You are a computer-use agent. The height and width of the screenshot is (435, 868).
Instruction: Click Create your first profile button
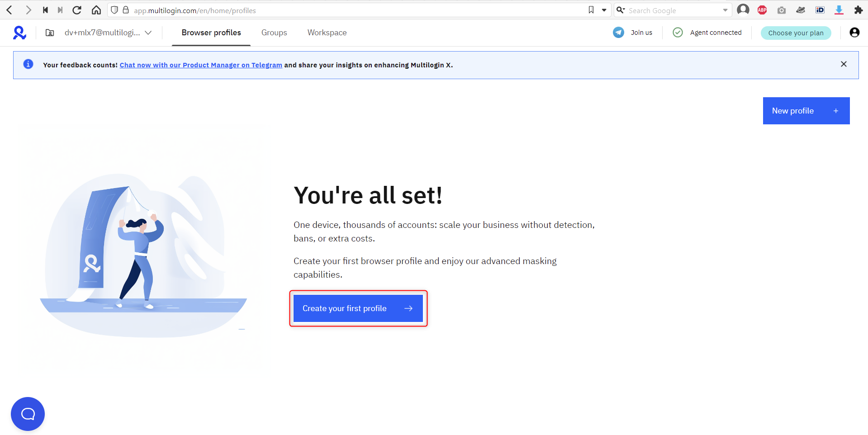click(358, 308)
